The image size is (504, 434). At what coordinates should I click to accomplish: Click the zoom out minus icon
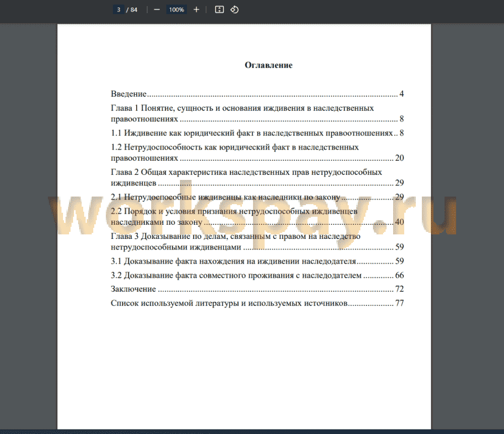[x=157, y=10]
